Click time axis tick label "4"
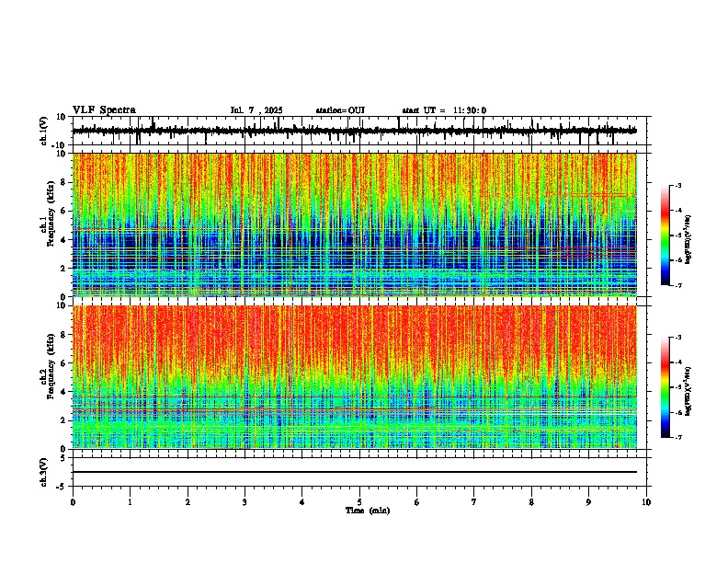This screenshot has width=728, height=563. pyautogui.click(x=302, y=502)
